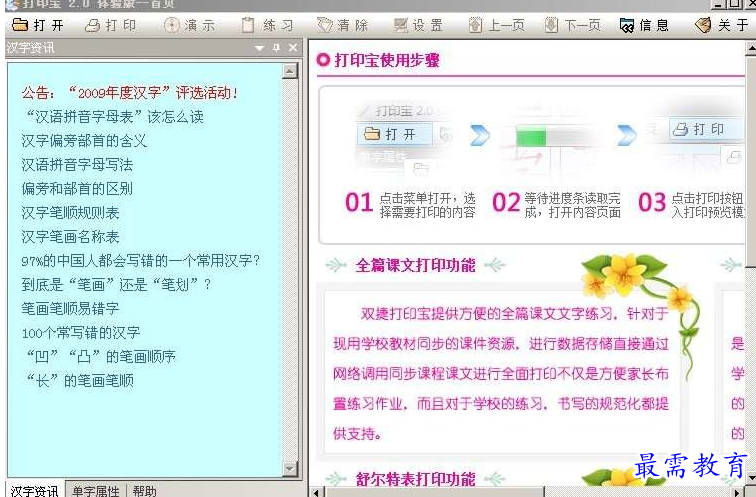756x497 pixels.
Task: Click the bottom horizontal scrollbar left arrow
Action: [317, 492]
